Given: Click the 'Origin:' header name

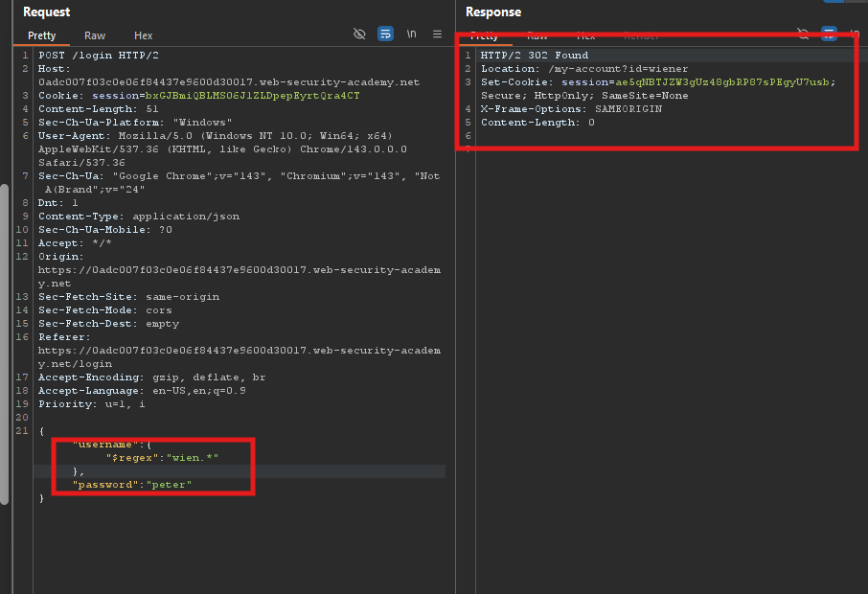Looking at the screenshot, I should pyautogui.click(x=61, y=257).
